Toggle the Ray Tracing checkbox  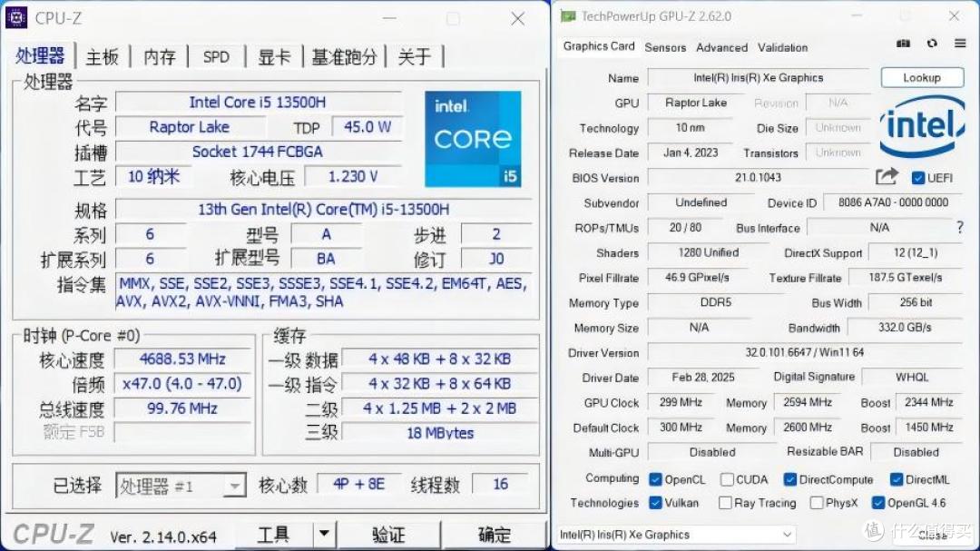725,503
